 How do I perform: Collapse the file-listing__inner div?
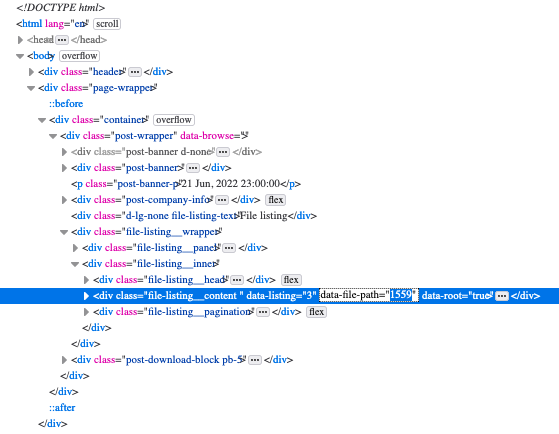76,264
